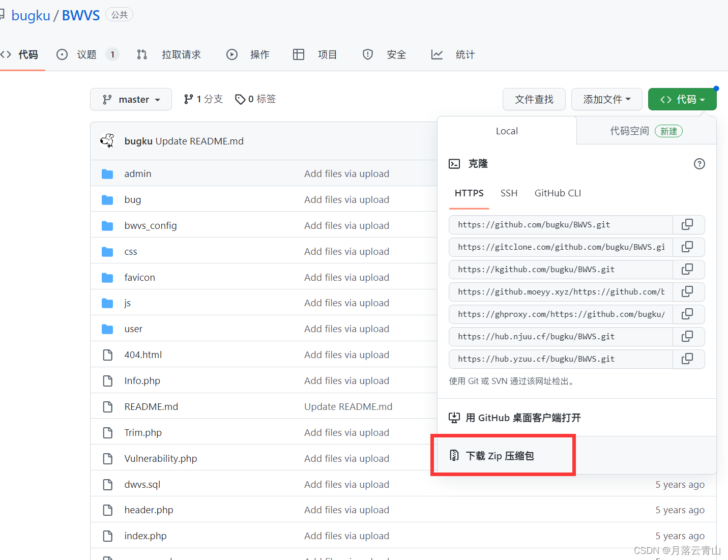Open the bugku user profile link
Screen dimensions: 728x560
tap(31, 15)
